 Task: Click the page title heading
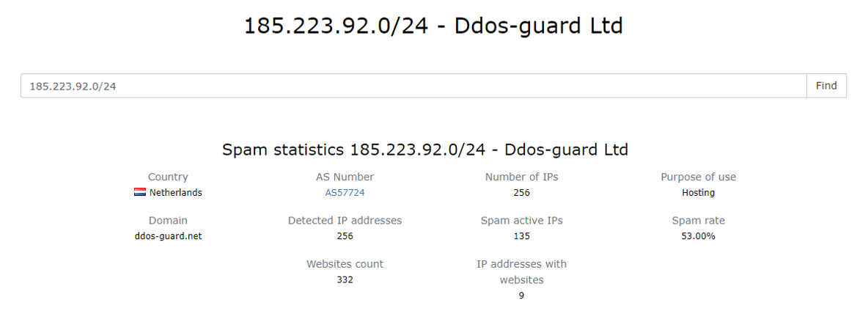[433, 26]
